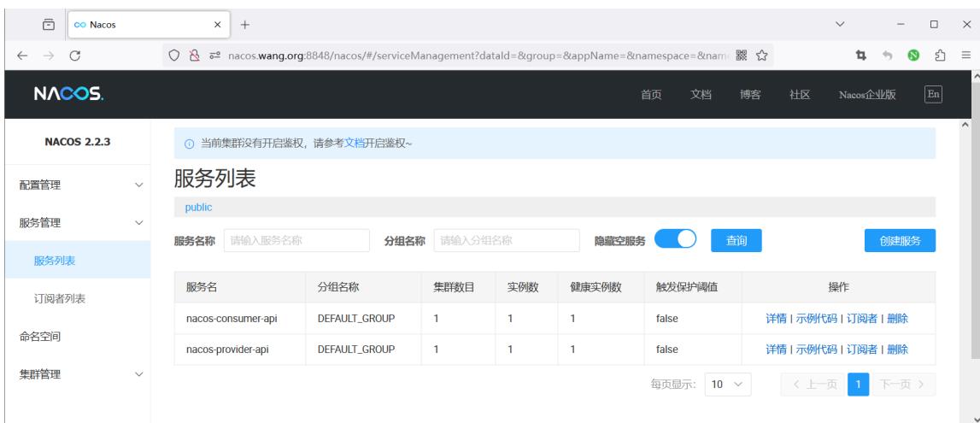This screenshot has height=423, width=980.
Task: Click the 上一页 pagination button
Action: click(813, 385)
